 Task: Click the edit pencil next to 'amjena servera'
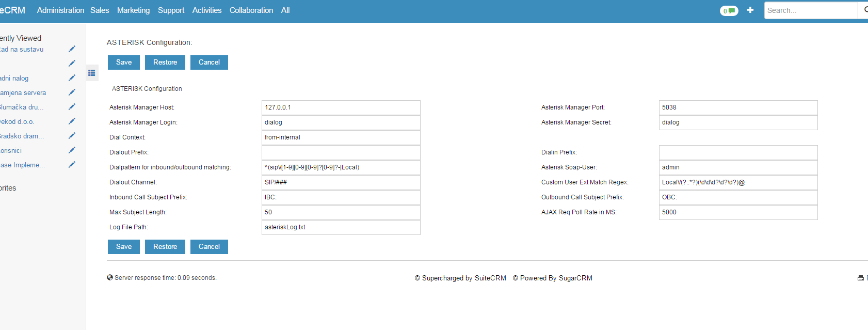(x=72, y=92)
